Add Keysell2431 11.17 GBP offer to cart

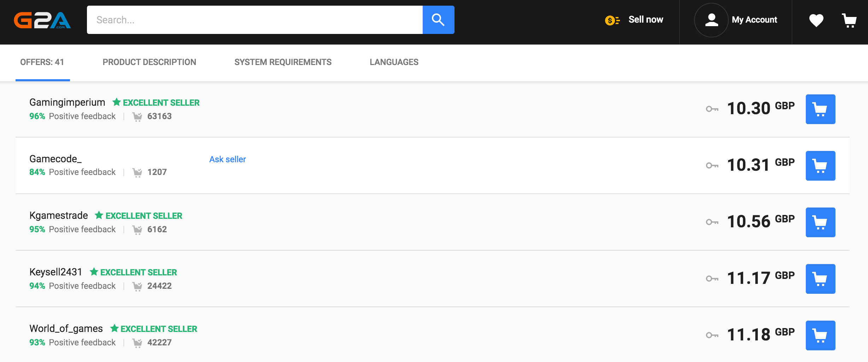coord(820,279)
